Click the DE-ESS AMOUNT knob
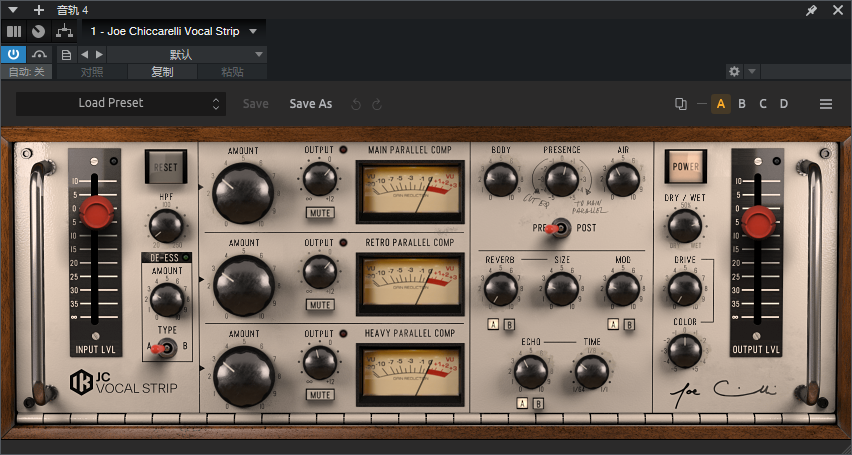The image size is (852, 455). click(167, 300)
